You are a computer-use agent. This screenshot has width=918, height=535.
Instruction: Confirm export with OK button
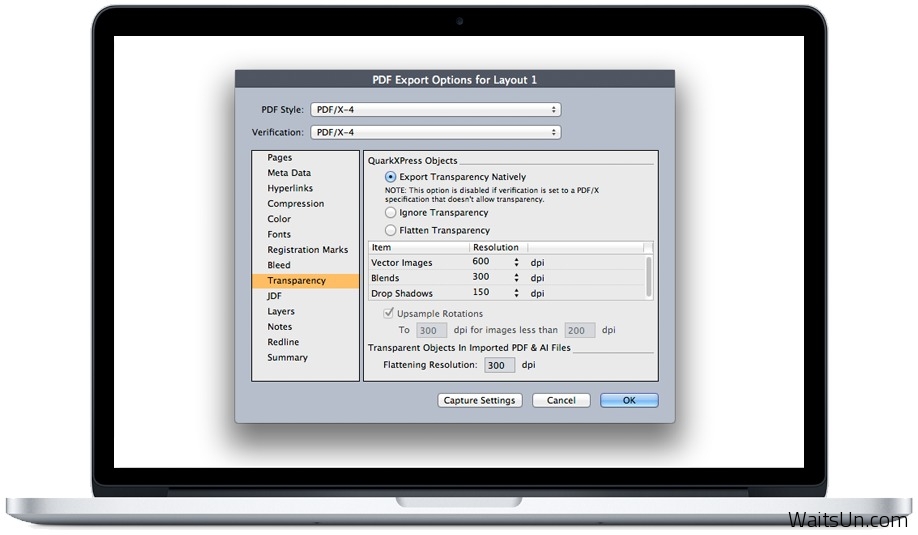click(x=629, y=401)
